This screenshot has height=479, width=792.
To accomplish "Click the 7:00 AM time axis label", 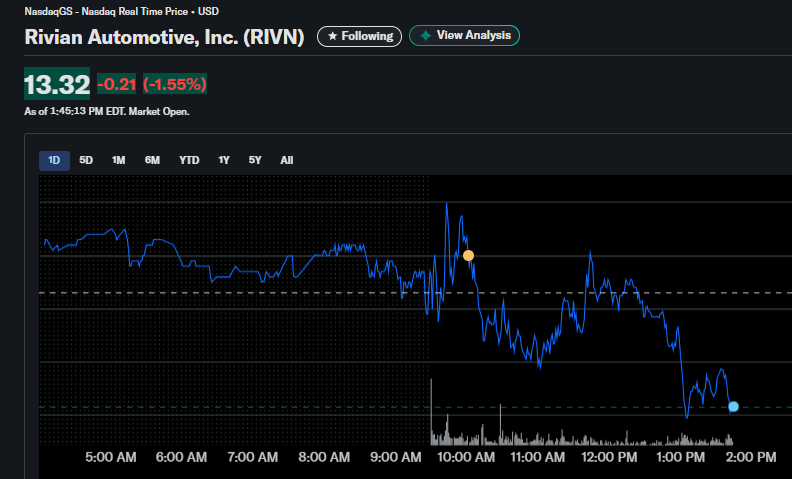I will click(252, 457).
